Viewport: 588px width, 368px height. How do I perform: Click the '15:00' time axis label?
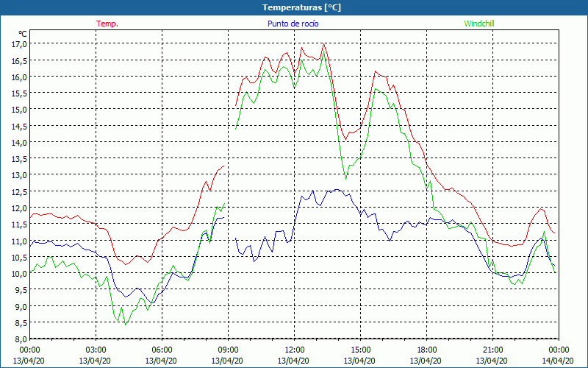361,350
